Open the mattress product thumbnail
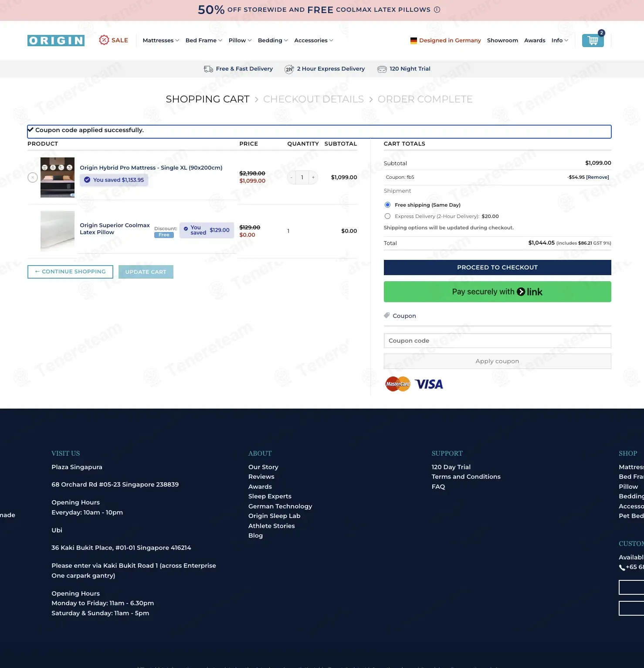 (58, 177)
